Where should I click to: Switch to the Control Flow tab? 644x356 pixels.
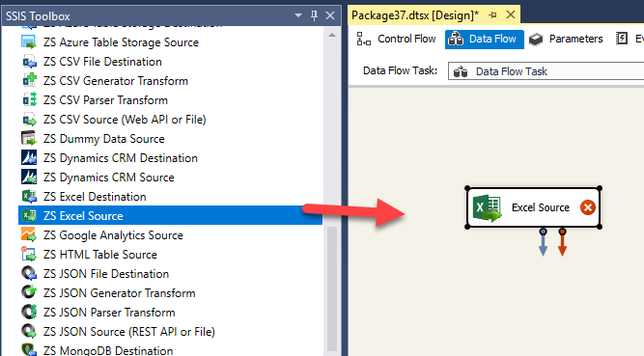[x=396, y=39]
